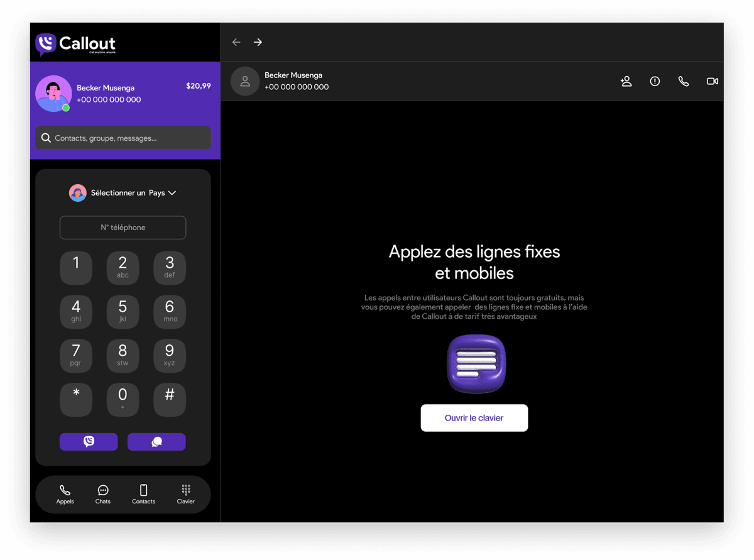This screenshot has width=754, height=560.
Task: Go back using the left arrow
Action: pyautogui.click(x=236, y=42)
